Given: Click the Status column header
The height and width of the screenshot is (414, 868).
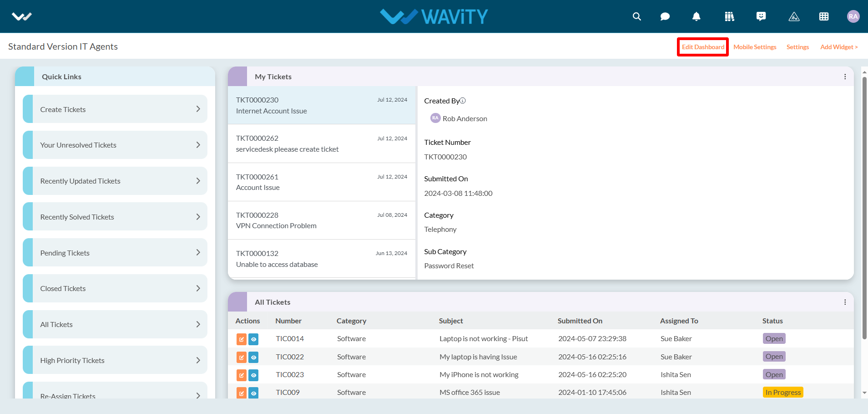Looking at the screenshot, I should pyautogui.click(x=772, y=321).
